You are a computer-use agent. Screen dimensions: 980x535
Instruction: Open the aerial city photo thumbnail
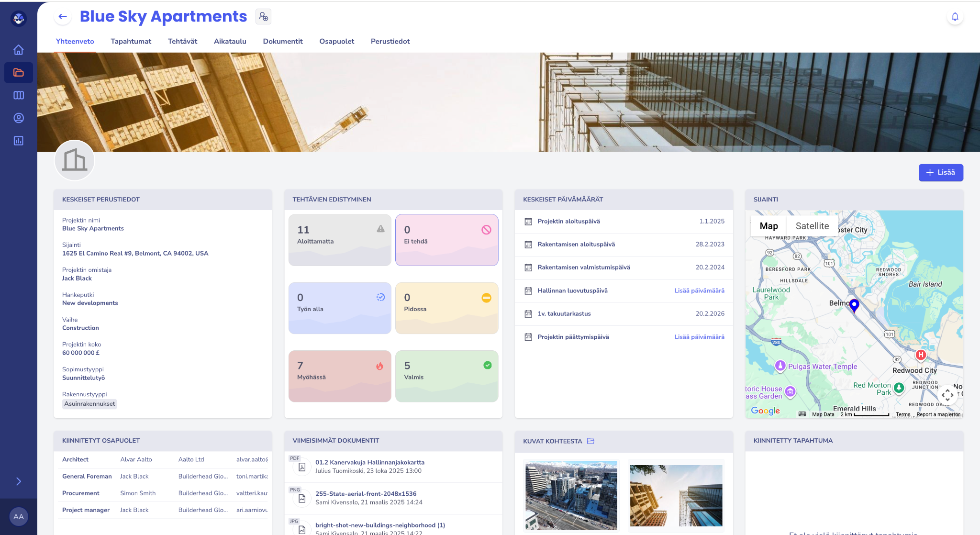click(571, 495)
